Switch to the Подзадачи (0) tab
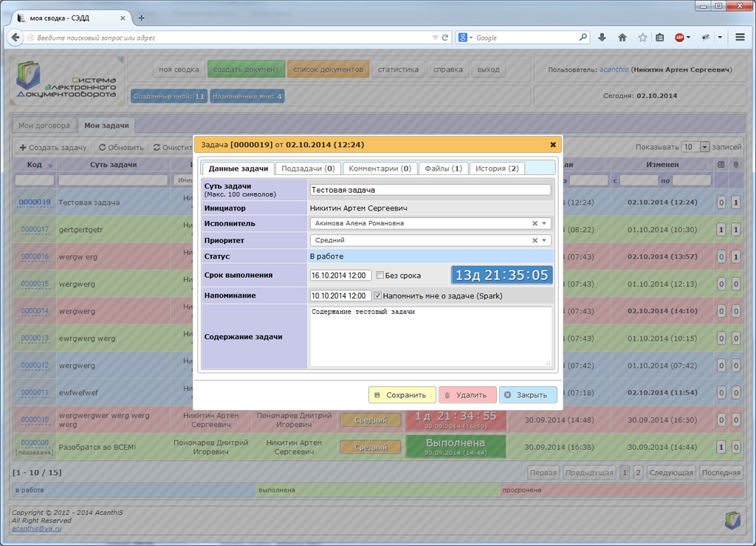 tap(308, 168)
